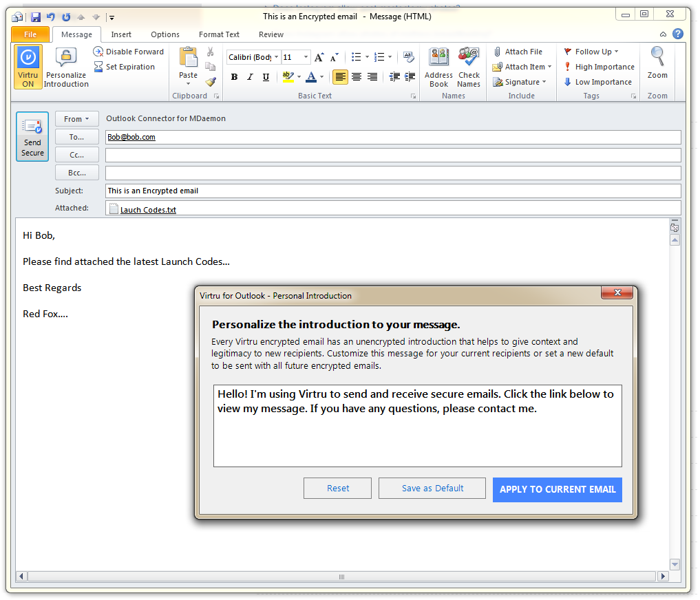The width and height of the screenshot is (700, 600).
Task: Open the Follow Up flag menu
Action: tap(591, 52)
